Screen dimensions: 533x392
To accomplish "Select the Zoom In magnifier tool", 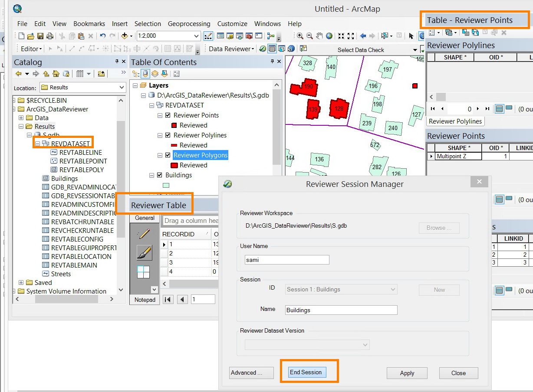I will pyautogui.click(x=300, y=36).
